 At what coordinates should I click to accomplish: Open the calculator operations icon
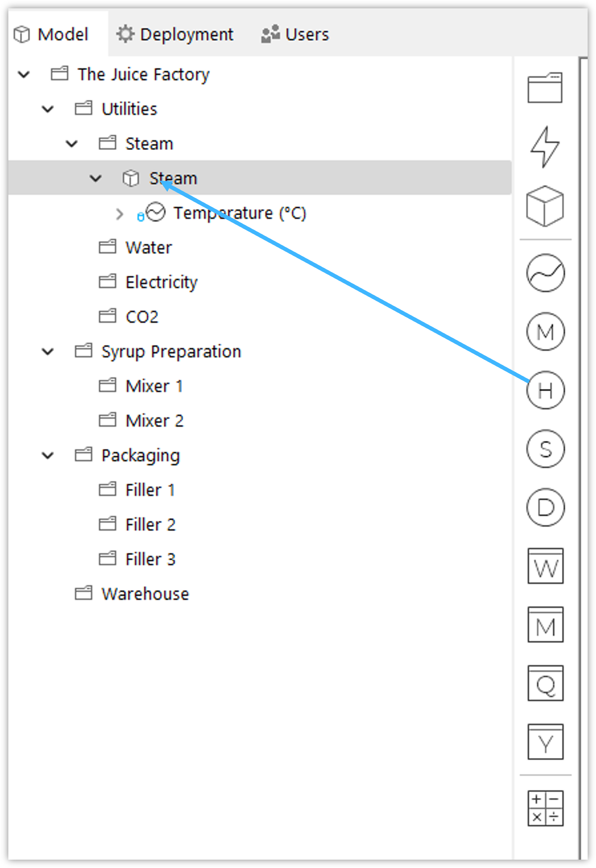pyautogui.click(x=545, y=808)
